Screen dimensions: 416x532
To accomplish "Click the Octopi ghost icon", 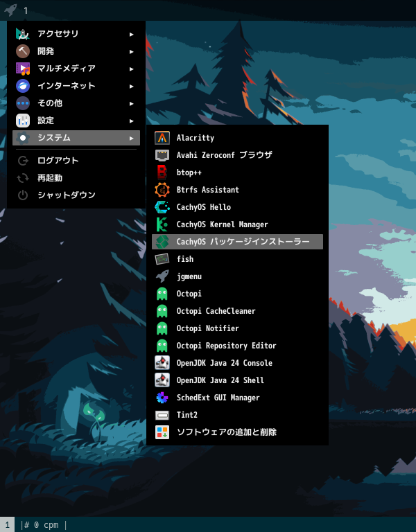I will [162, 294].
